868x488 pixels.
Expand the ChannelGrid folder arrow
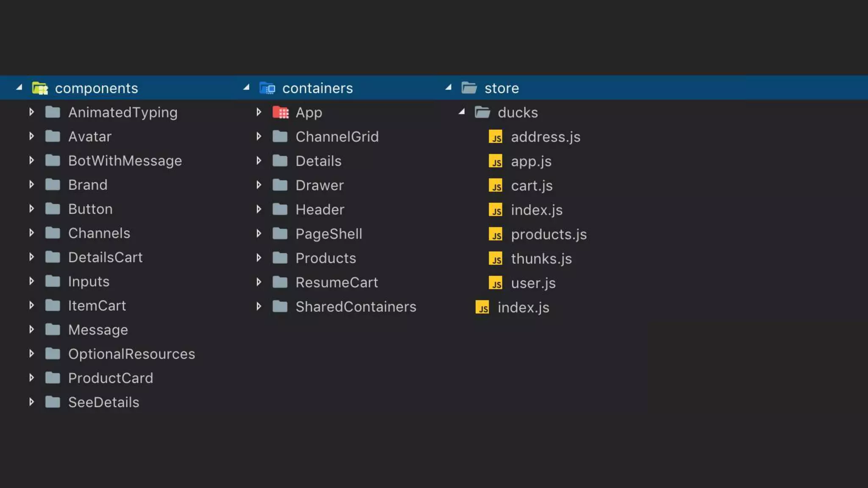[259, 136]
